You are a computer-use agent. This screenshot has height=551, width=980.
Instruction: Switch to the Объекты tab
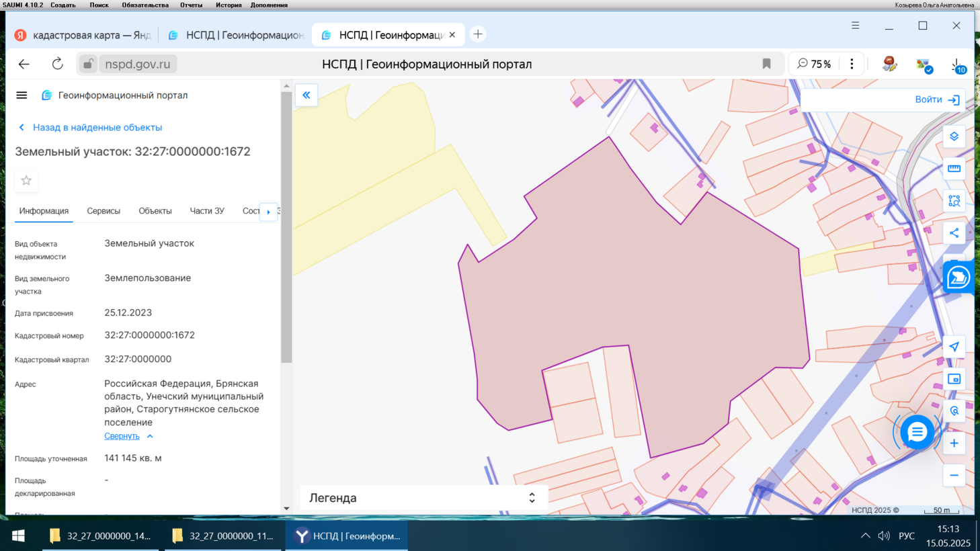coord(155,211)
